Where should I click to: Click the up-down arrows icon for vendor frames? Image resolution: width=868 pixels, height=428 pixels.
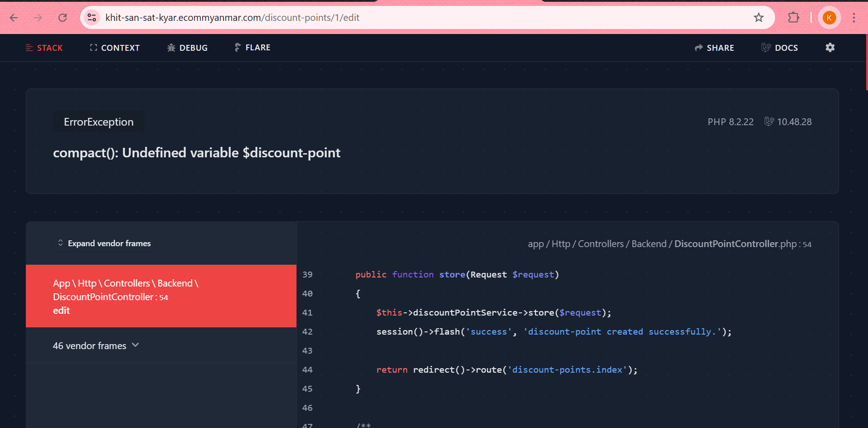point(60,243)
